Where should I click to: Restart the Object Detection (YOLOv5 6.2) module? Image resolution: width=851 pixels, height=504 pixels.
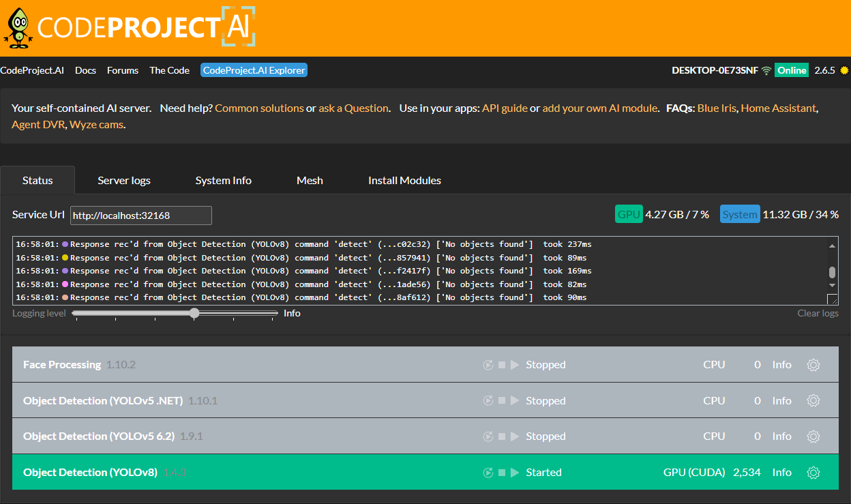(488, 436)
